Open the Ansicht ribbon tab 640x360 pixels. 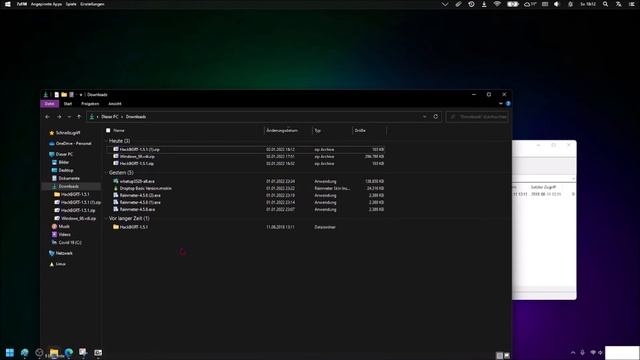coord(115,104)
